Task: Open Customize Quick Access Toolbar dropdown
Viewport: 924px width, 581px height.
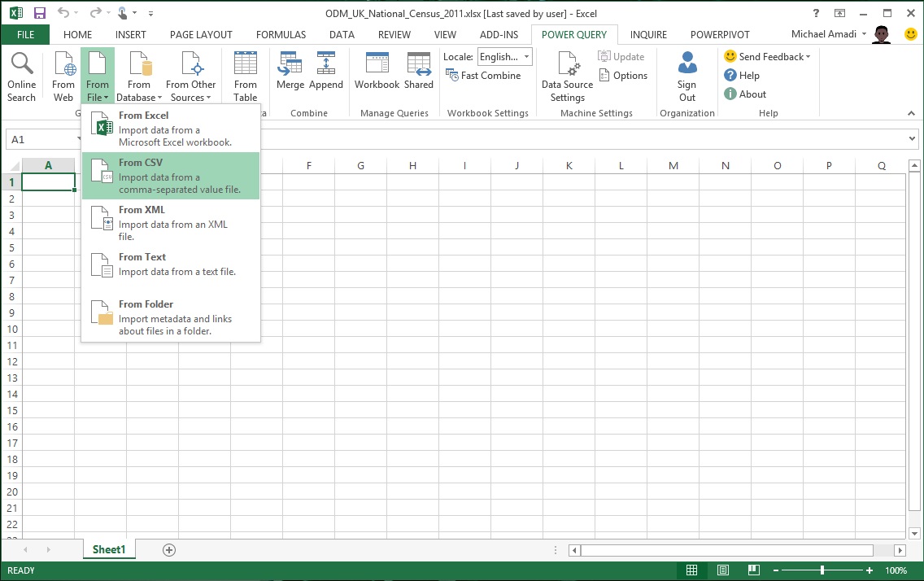Action: pos(150,13)
